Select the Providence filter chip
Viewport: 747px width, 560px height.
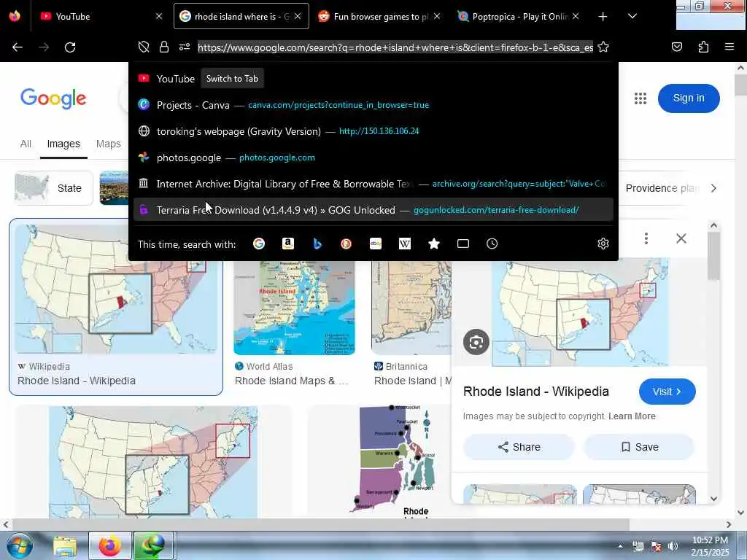662,188
